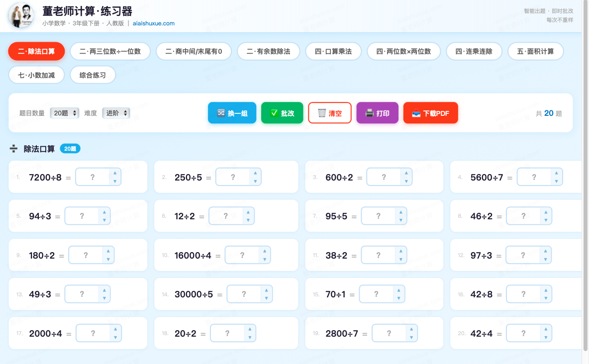The image size is (589, 364).
Task: Click the shuffle icon on 换一组 button
Action: (221, 113)
